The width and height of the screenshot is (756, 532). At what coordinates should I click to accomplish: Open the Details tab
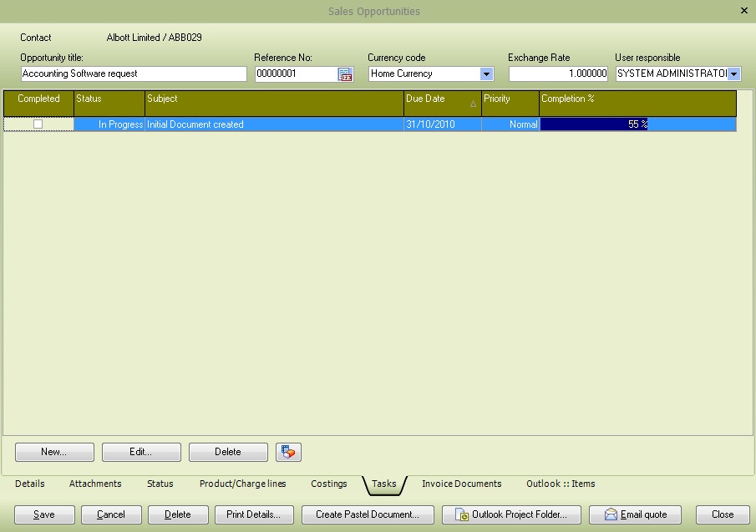click(x=30, y=484)
